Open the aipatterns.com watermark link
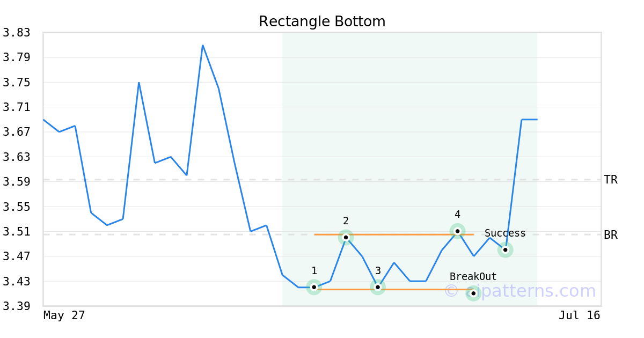 520,291
